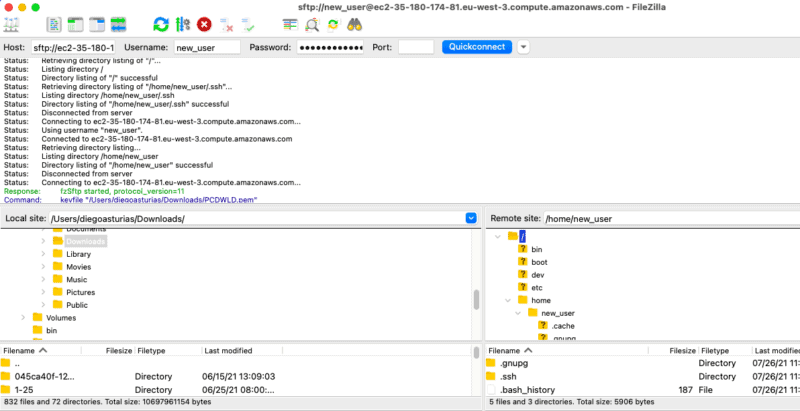Focus the Username input field
The width and height of the screenshot is (800, 411).
coord(207,47)
